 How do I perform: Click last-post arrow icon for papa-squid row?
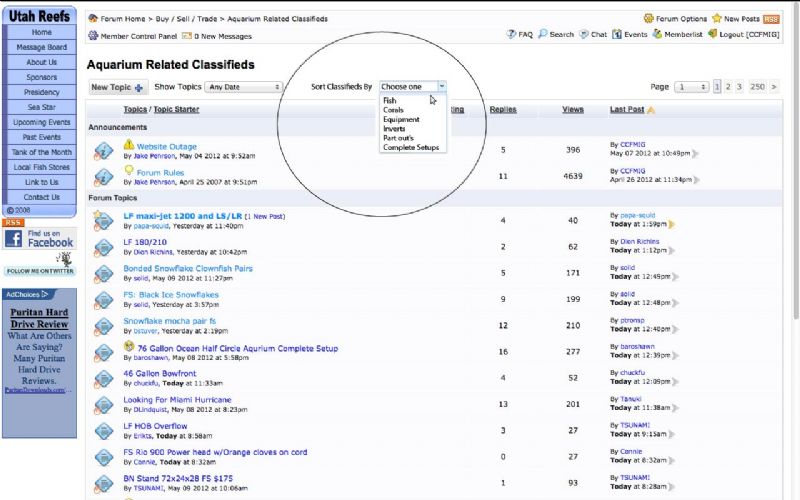[x=673, y=224]
